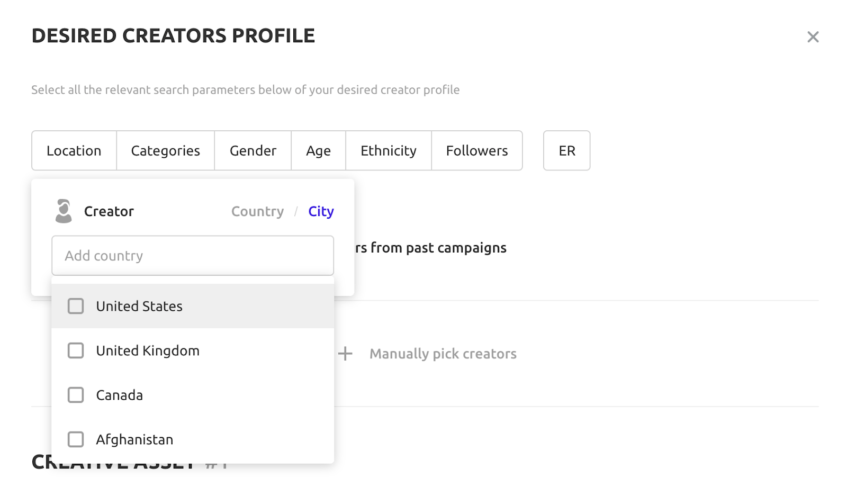Image resolution: width=847 pixels, height=504 pixels.
Task: Click the Creator person icon
Action: [x=64, y=211]
